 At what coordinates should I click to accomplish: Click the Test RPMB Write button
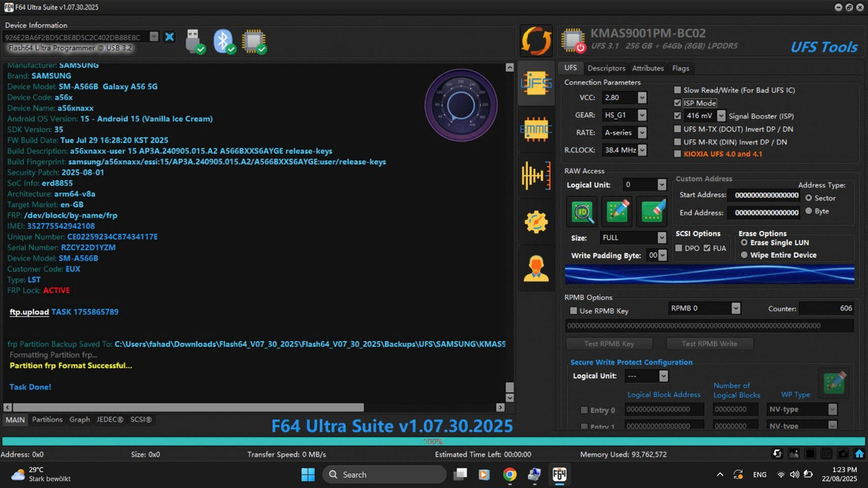[x=709, y=344]
